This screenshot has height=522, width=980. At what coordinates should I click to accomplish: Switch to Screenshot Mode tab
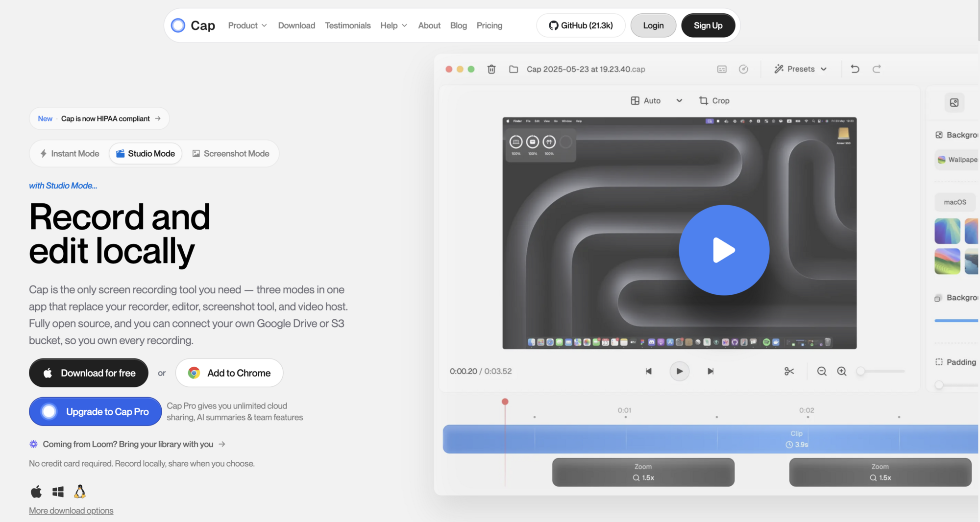point(231,154)
